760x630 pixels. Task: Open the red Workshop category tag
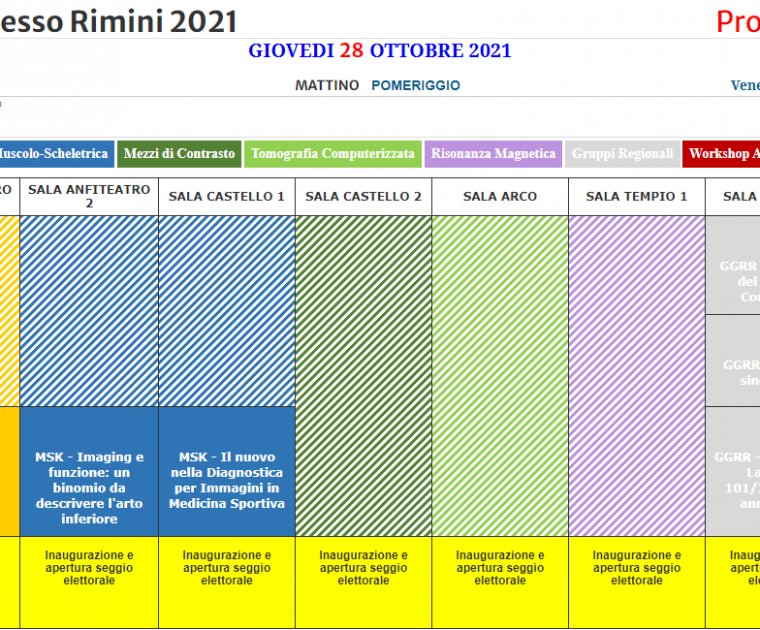[722, 154]
